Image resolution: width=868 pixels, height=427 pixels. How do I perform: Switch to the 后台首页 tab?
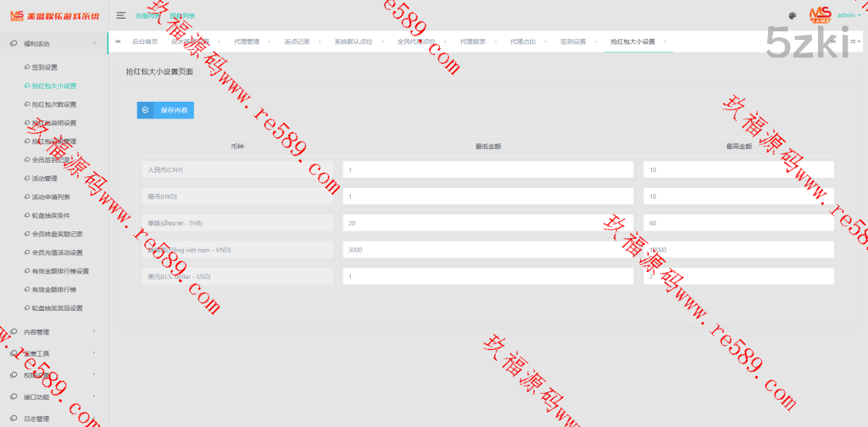(145, 42)
